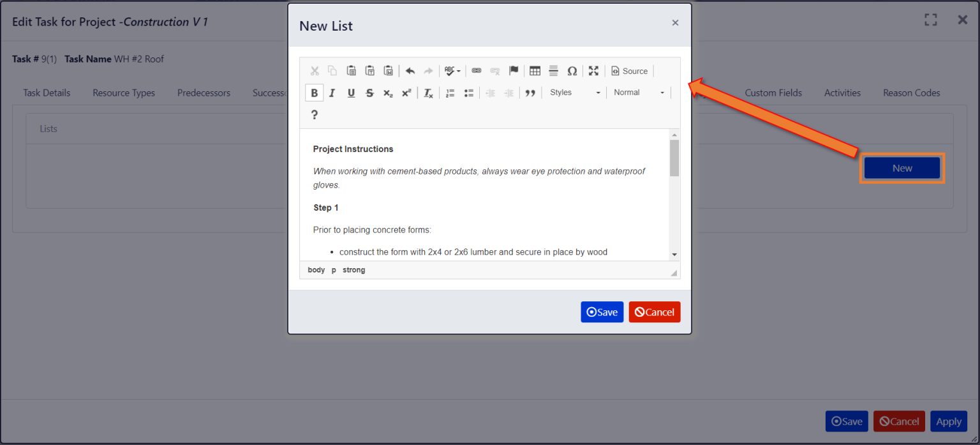Save the Edit Task window
Screen dimensions: 980x445
pos(847,421)
